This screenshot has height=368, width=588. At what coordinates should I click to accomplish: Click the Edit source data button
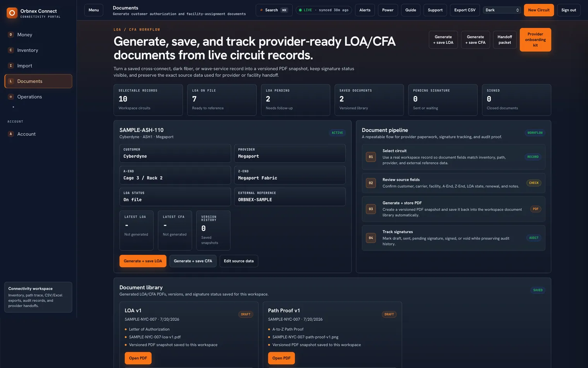click(239, 261)
